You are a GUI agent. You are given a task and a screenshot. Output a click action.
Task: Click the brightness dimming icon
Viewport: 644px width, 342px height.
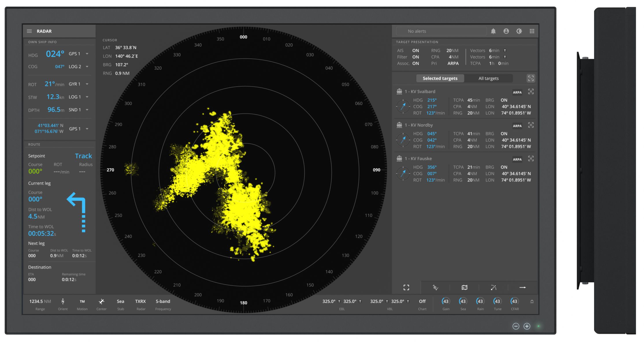[519, 31]
